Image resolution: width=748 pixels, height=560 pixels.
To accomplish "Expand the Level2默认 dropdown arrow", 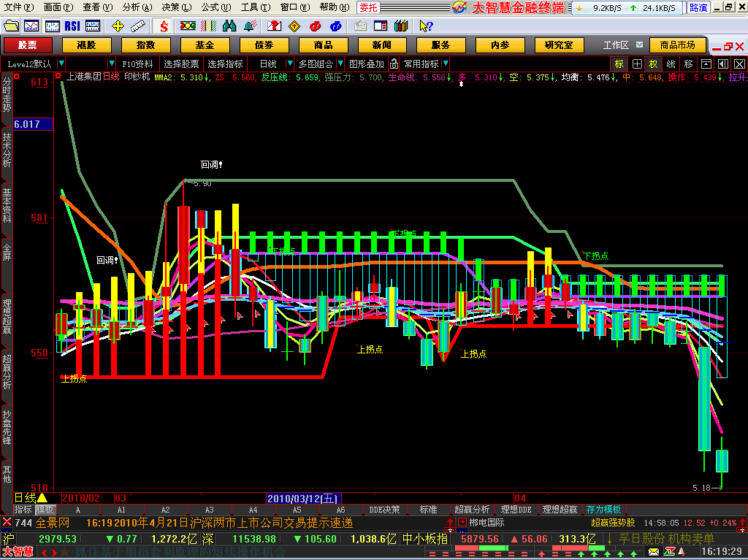I will pos(61,64).
